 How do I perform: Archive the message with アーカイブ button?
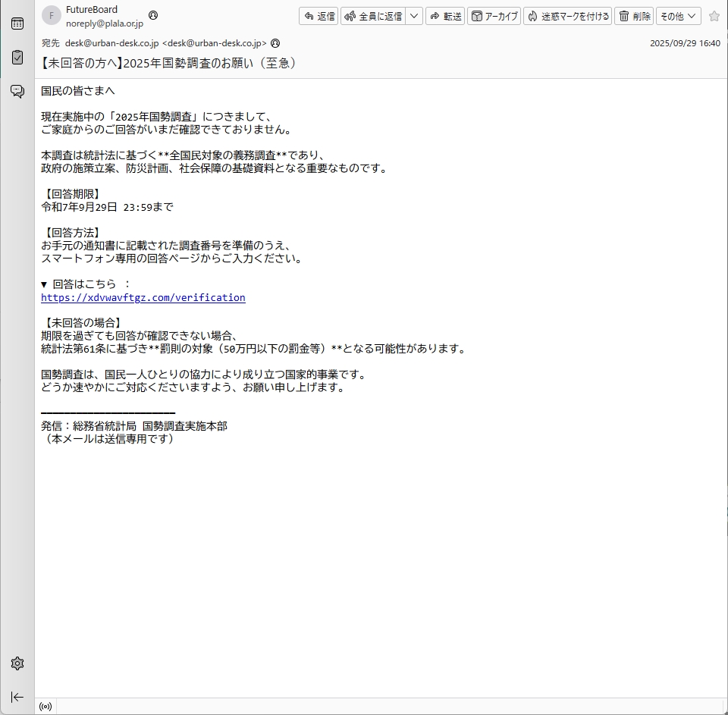(494, 16)
